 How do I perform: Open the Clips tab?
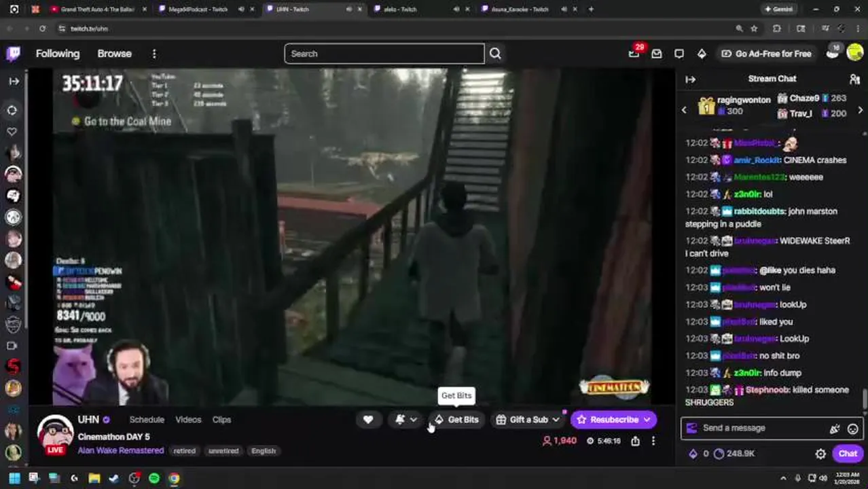click(x=221, y=420)
